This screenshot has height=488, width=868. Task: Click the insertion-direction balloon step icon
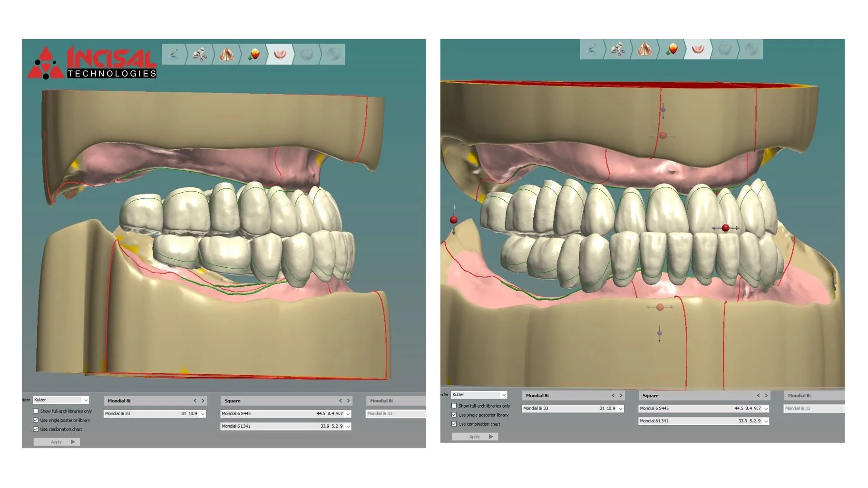[254, 54]
